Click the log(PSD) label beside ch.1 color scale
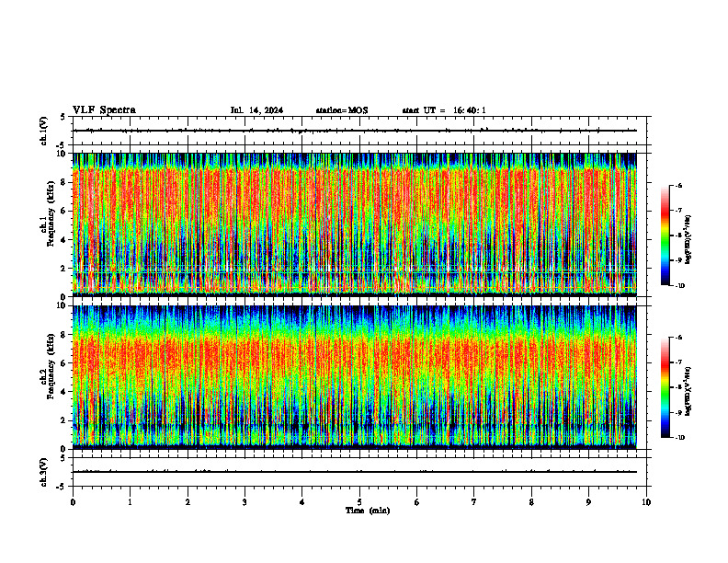728x563 pixels. pos(688,239)
